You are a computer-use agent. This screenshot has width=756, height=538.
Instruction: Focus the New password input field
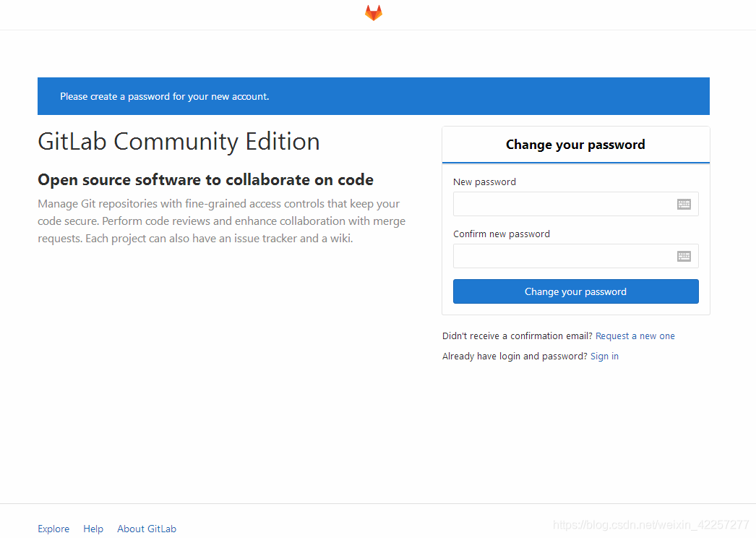pyautogui.click(x=576, y=204)
